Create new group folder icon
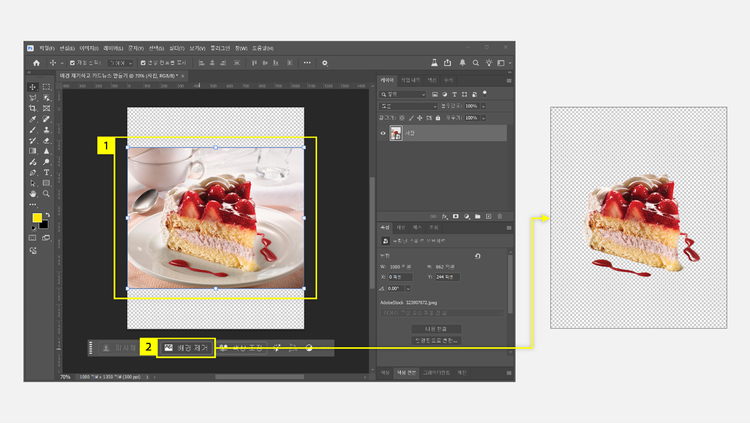 477,216
